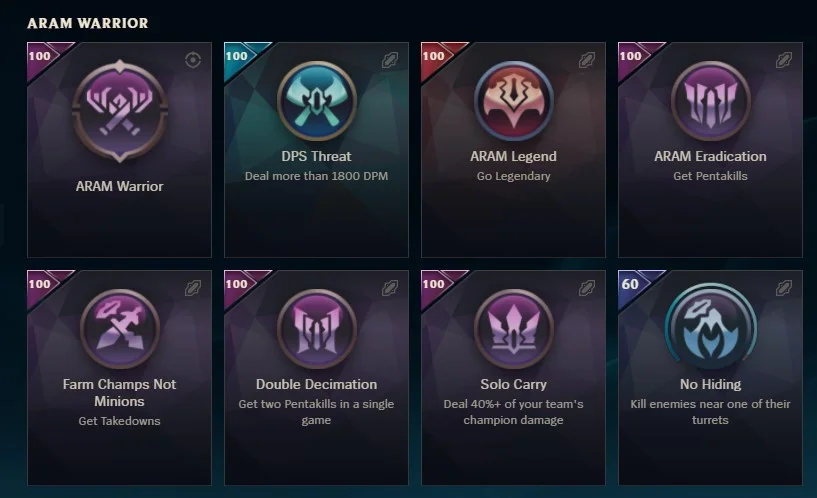This screenshot has height=498, width=817.
Task: Select the Double Decimation emblem
Action: [x=316, y=329]
